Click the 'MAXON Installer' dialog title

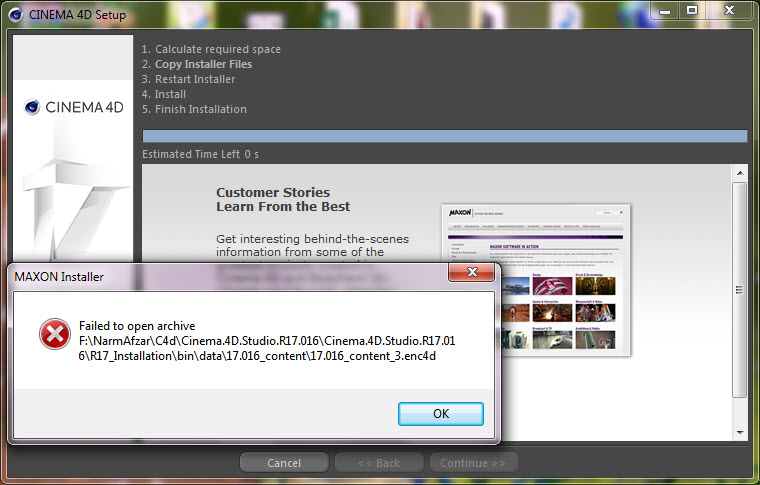[x=59, y=277]
